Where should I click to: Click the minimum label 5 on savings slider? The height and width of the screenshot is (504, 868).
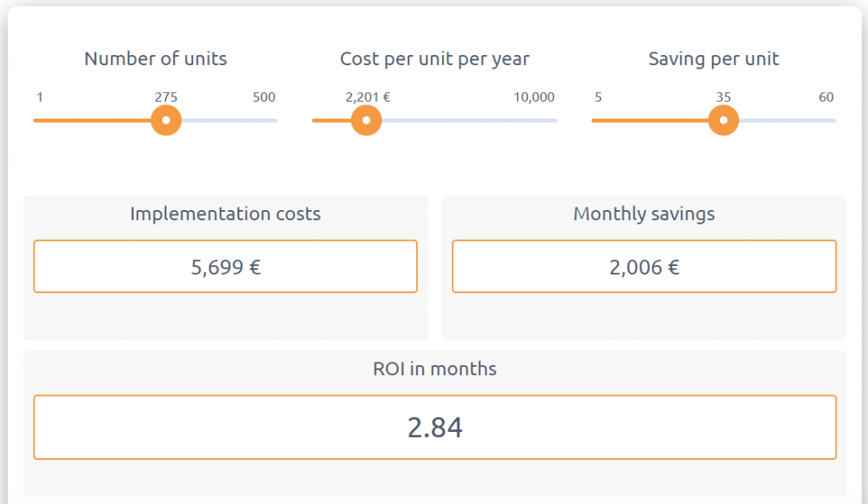pos(598,97)
